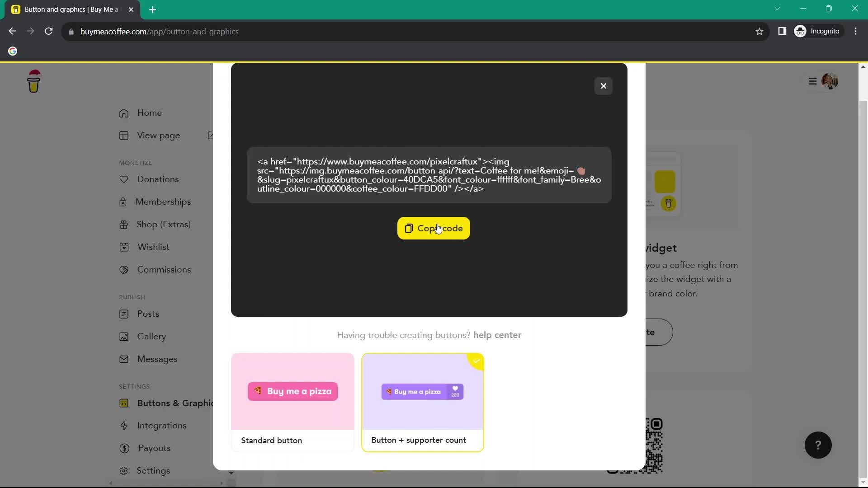Bookmark this page with star icon
This screenshot has height=488, width=868.
click(759, 32)
